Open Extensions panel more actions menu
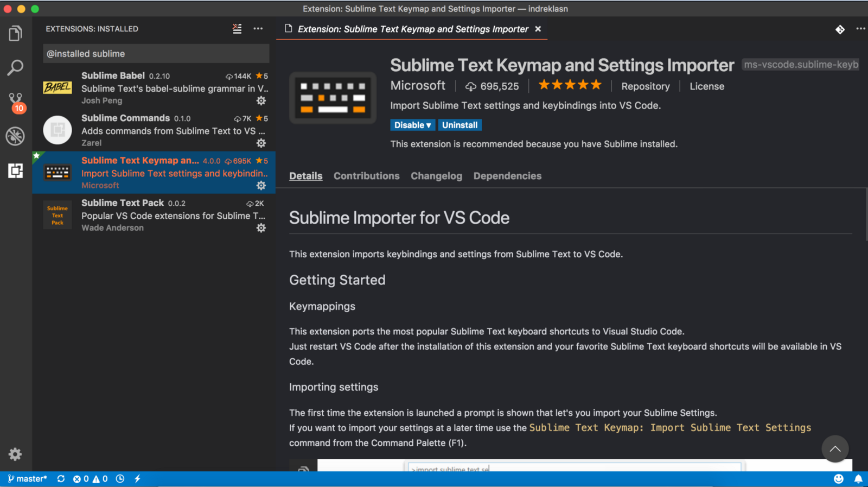 (x=258, y=29)
